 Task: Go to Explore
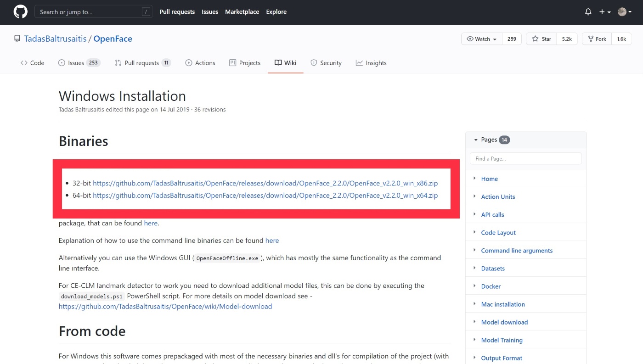tap(276, 12)
